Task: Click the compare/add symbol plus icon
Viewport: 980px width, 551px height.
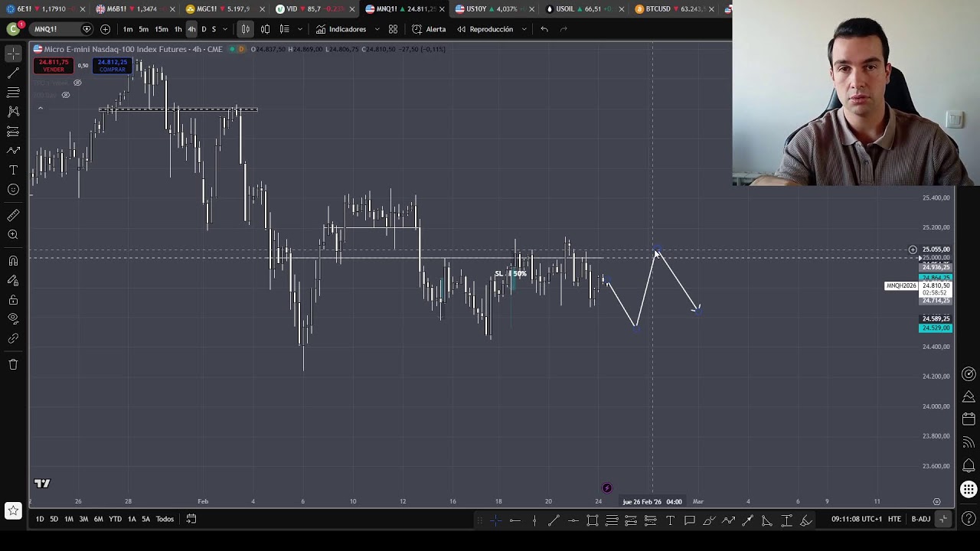Action: pos(105,29)
